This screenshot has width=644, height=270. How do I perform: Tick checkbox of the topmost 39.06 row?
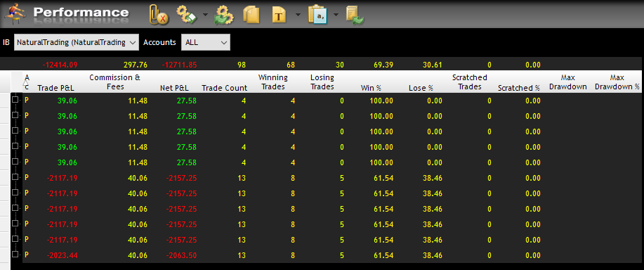click(x=15, y=99)
